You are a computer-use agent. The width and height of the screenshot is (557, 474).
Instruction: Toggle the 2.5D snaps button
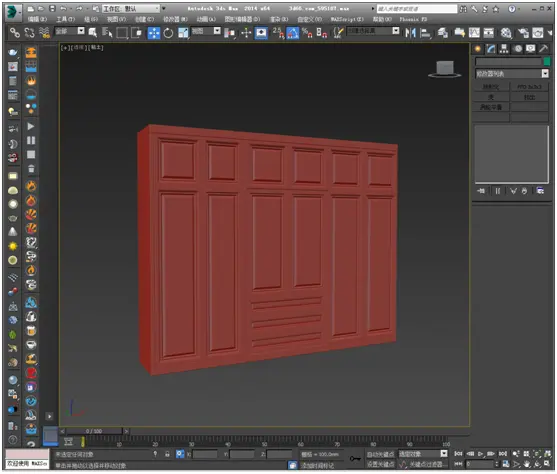pos(278,33)
